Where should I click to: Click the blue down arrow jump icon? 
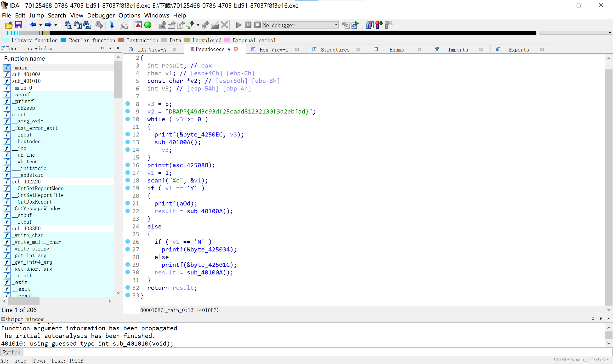112,25
